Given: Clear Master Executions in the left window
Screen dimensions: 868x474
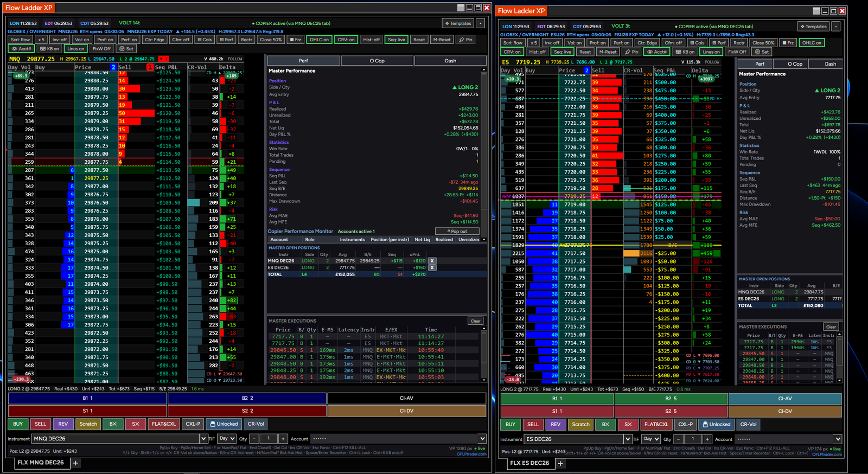Looking at the screenshot, I should click(x=475, y=321).
